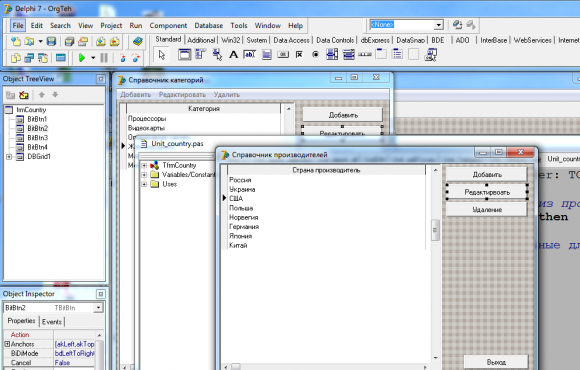
Task: Click the Pause program icon
Action: (104, 58)
